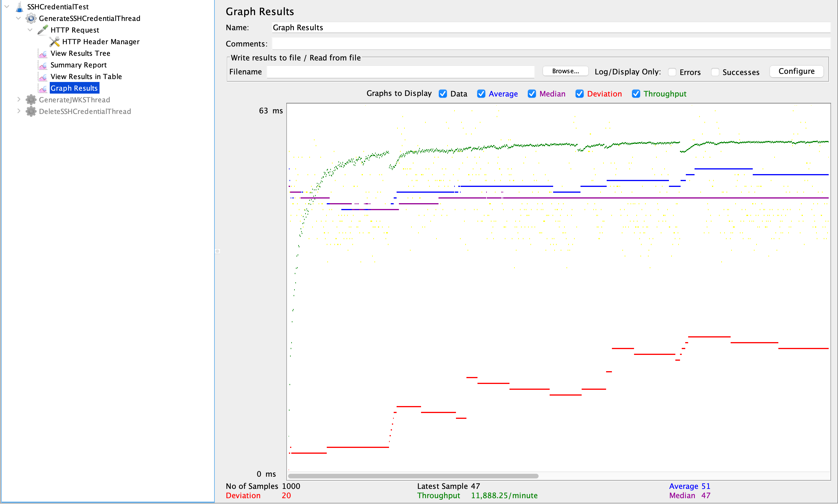838x504 pixels.
Task: Expand the GenerateJWKSThread tree node
Action: tap(19, 99)
